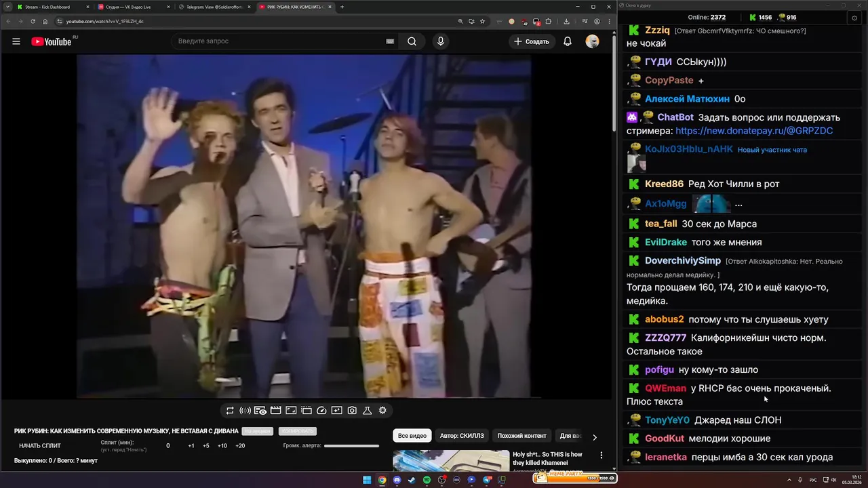The width and height of the screenshot is (868, 488).
Task: Go to YouTube home via the logo
Action: pos(52,41)
